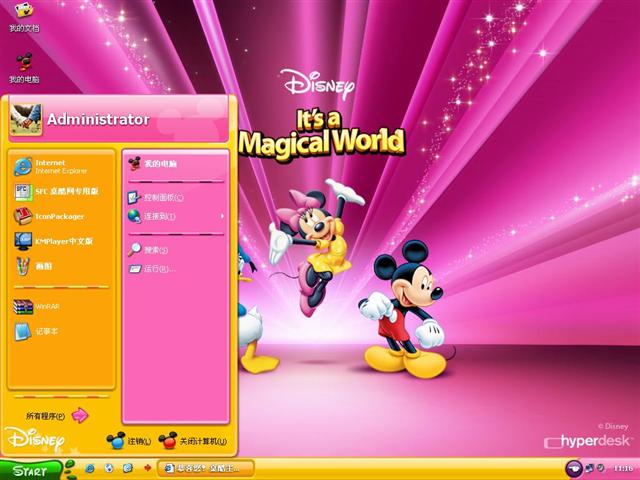Switch to the open taskbar window button

(x=206, y=468)
